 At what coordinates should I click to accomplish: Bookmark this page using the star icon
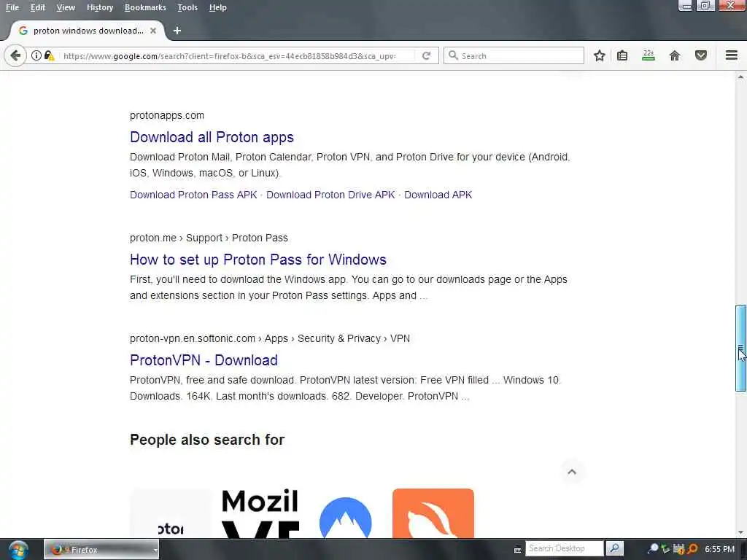600,55
